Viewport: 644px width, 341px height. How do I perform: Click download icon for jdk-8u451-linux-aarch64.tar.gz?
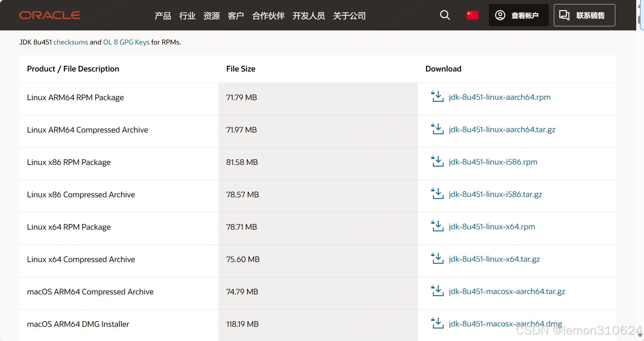point(437,129)
